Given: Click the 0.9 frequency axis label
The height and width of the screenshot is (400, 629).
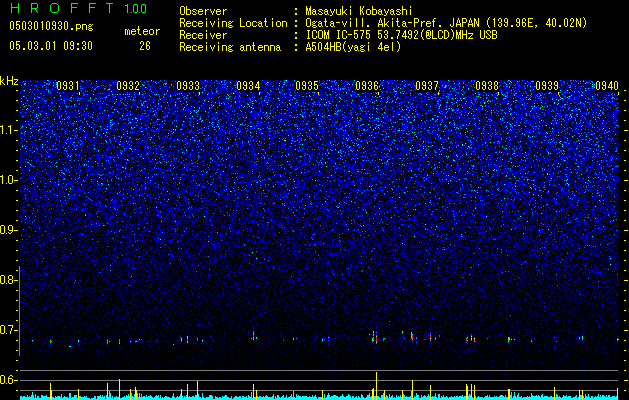Looking at the screenshot, I should [8, 230].
